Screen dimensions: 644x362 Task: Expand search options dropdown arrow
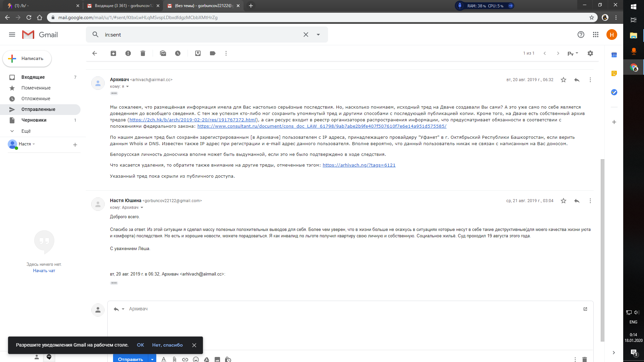point(318,35)
